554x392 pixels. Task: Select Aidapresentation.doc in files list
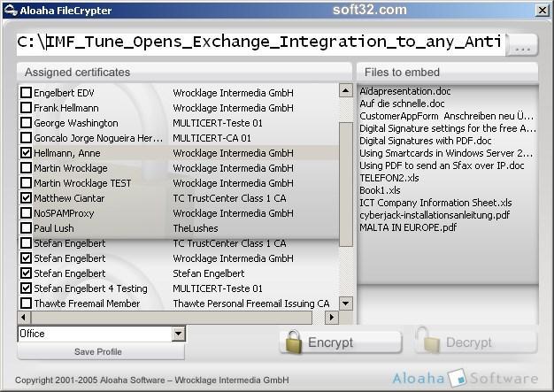(x=405, y=91)
